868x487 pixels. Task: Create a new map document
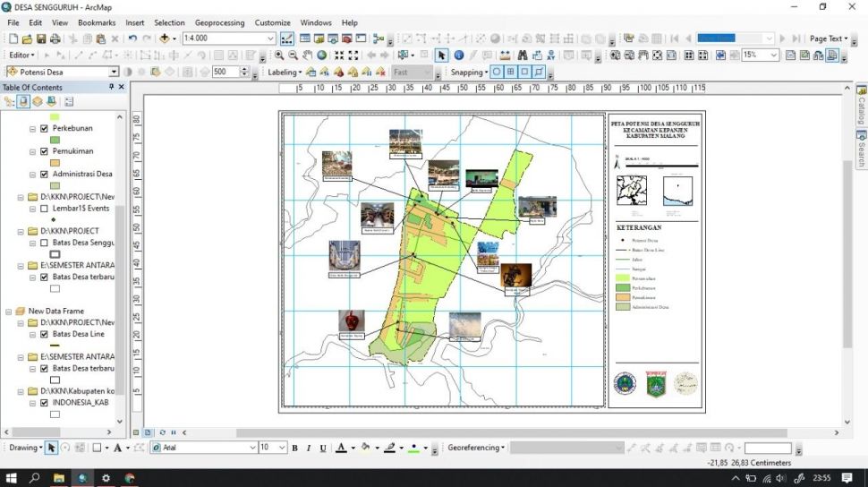pos(13,38)
